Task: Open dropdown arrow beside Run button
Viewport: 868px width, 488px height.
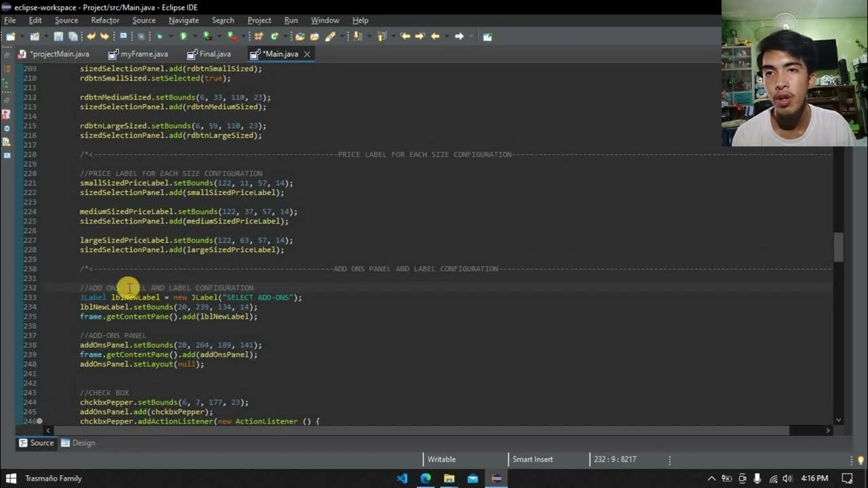Action: coord(195,37)
